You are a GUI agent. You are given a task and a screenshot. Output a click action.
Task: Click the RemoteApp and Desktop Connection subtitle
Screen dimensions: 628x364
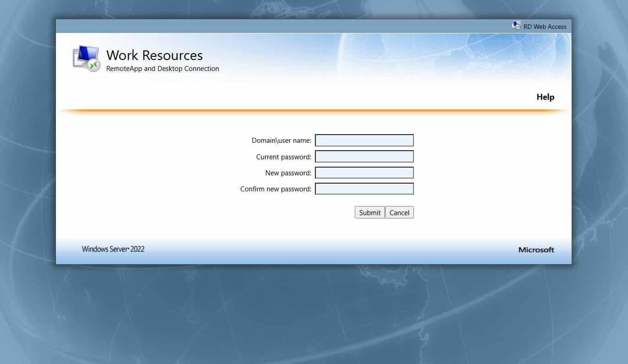click(162, 68)
